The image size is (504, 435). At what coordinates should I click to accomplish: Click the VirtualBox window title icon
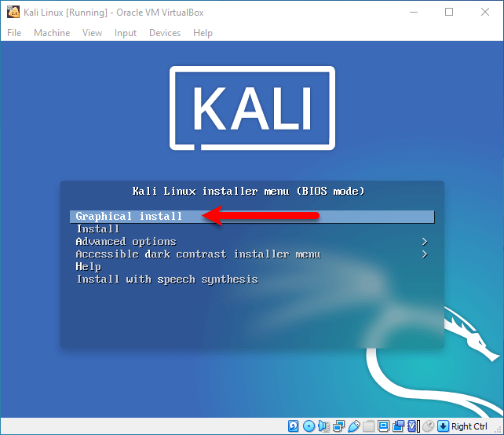13,12
